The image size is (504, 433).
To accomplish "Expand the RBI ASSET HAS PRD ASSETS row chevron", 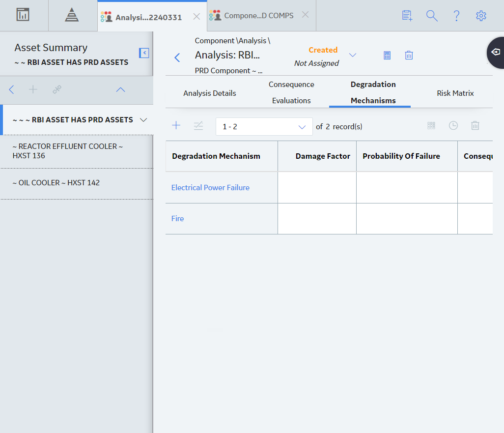I will click(143, 120).
